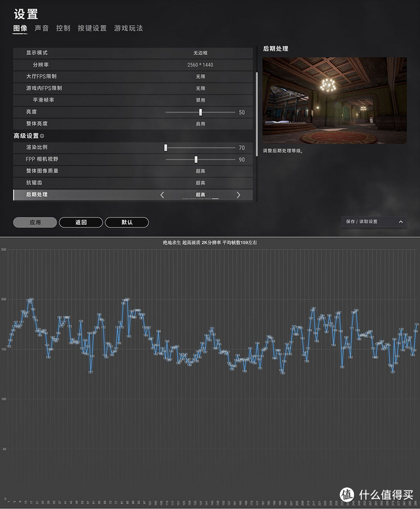Switch to the 图像 tab
The image size is (420, 509).
[x=20, y=28]
